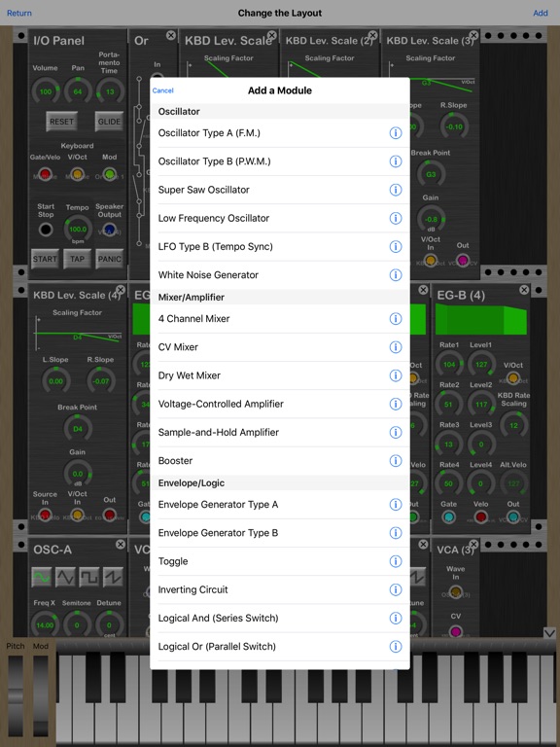
Task: View info for White Noise Generator
Action: tap(396, 275)
